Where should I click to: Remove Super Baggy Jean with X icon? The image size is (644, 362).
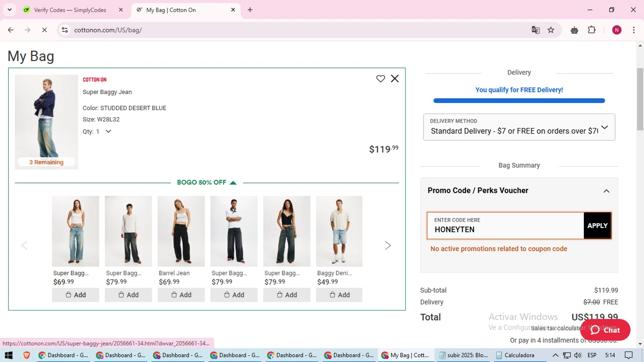[x=395, y=79]
